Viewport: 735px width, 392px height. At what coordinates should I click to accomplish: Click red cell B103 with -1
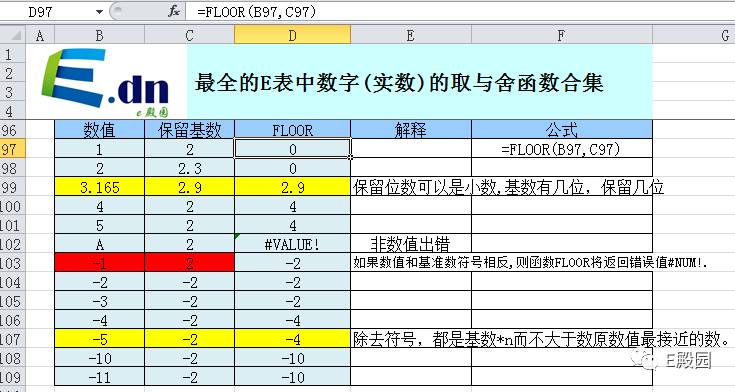[x=99, y=263]
